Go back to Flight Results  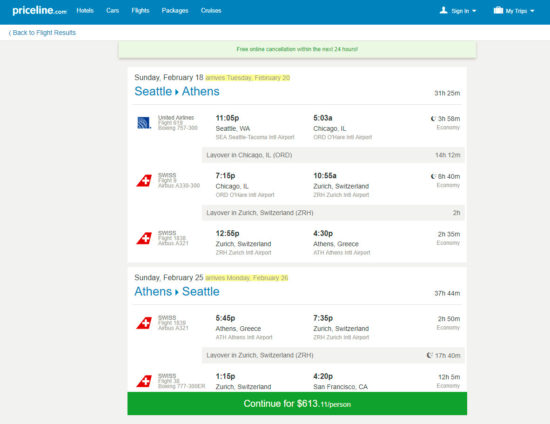42,33
